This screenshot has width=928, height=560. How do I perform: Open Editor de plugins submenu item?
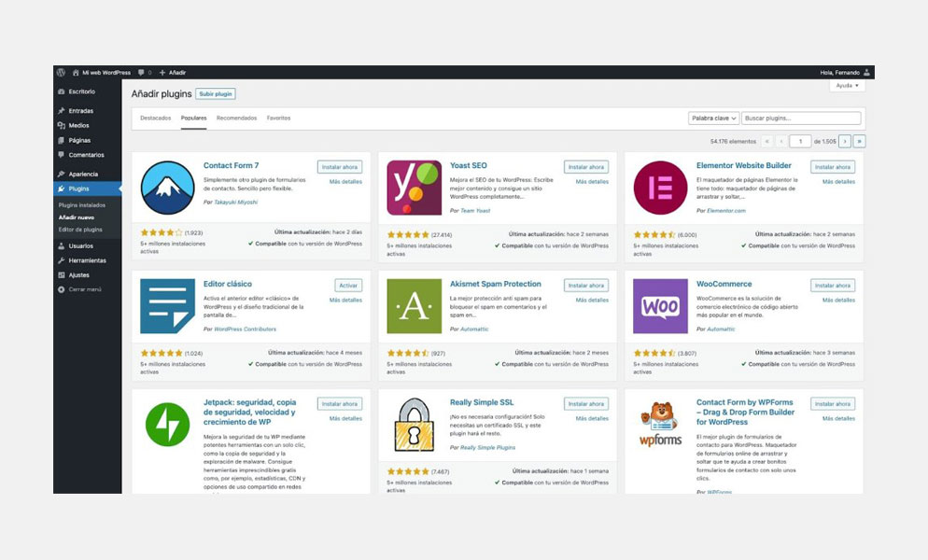(x=80, y=230)
